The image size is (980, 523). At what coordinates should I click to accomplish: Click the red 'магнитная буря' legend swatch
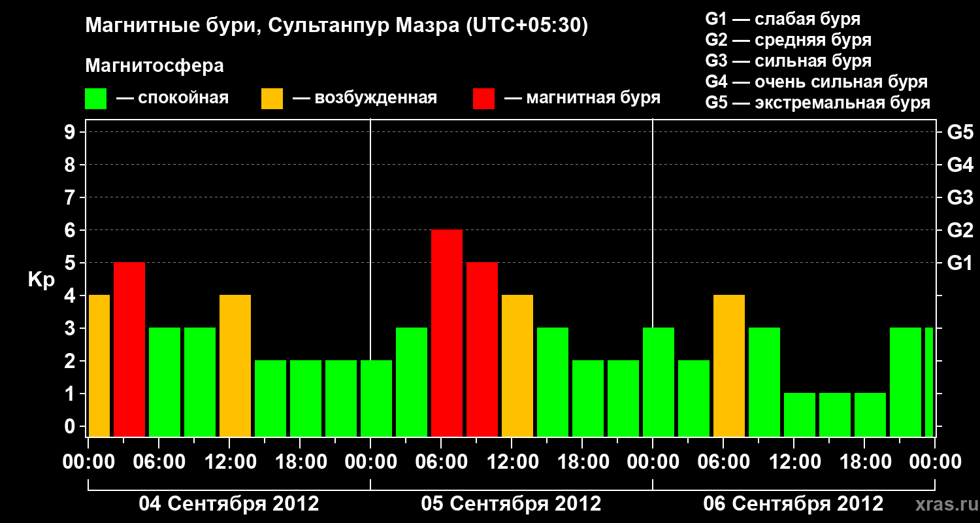484,99
